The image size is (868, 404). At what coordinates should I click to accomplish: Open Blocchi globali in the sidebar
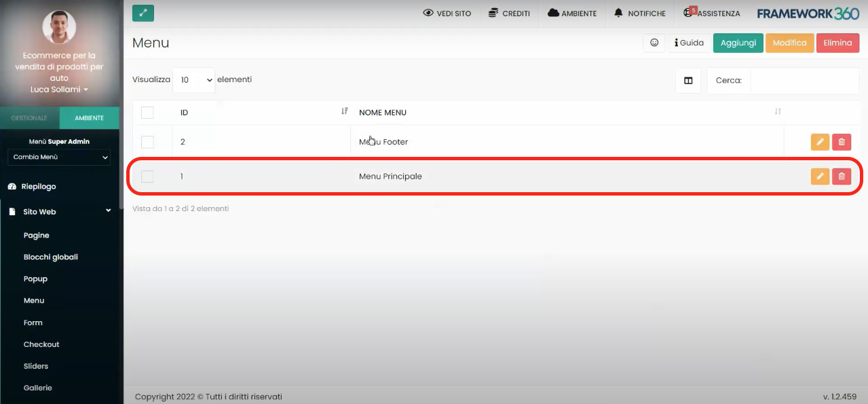51,257
